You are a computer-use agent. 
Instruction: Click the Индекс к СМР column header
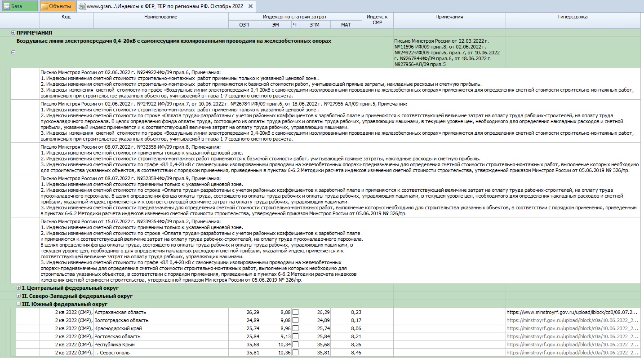click(x=378, y=21)
